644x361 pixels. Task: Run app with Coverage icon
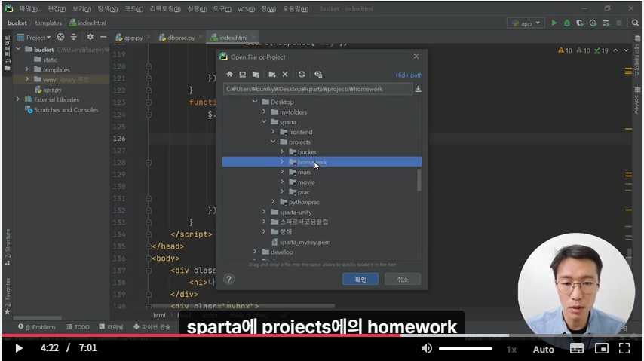click(579, 23)
